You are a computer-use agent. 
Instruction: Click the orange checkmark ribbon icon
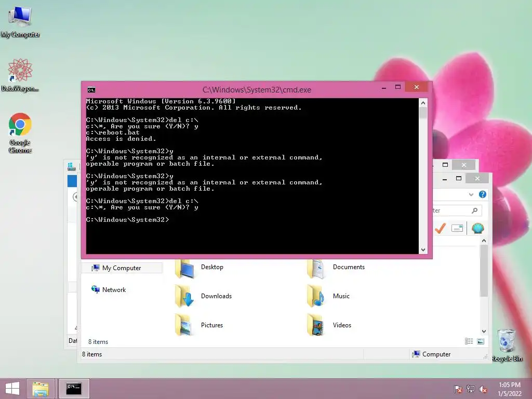441,229
